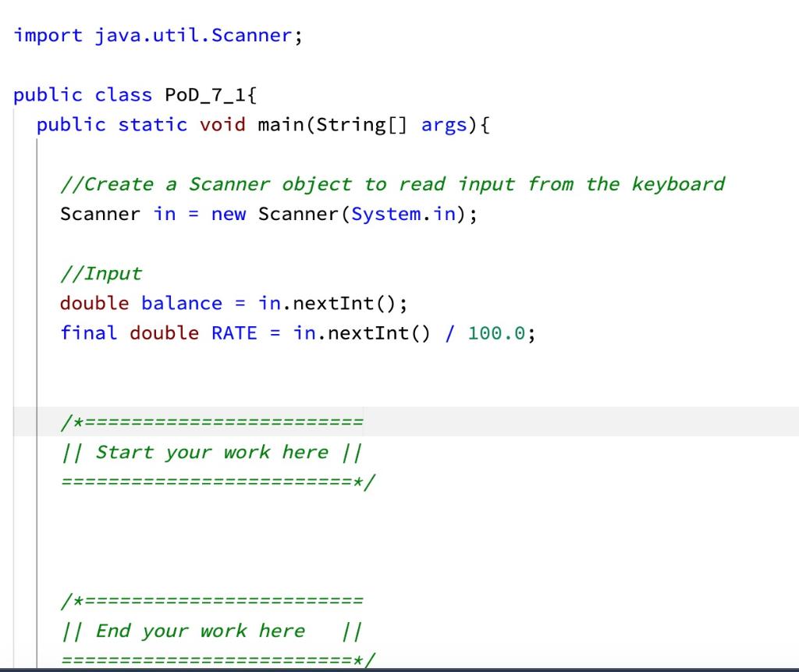Click the final keyword on the RATE line
Viewport: 799px width, 672px height.
click(88, 332)
